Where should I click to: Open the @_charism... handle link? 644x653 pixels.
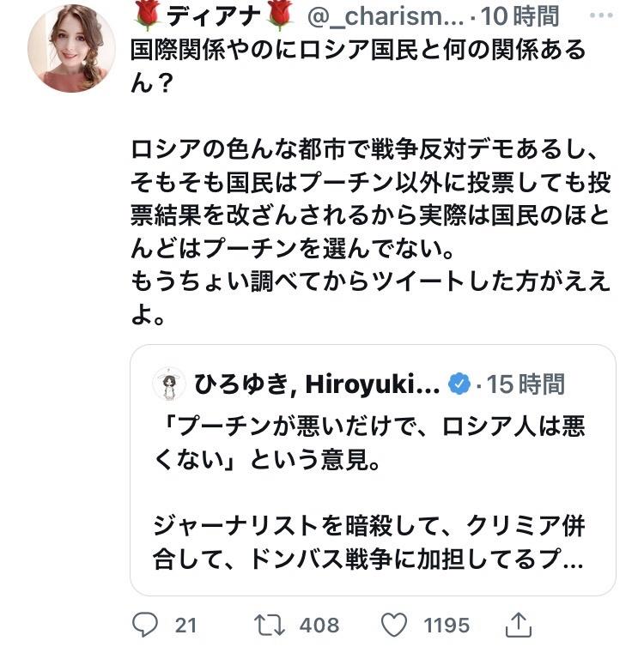[386, 16]
